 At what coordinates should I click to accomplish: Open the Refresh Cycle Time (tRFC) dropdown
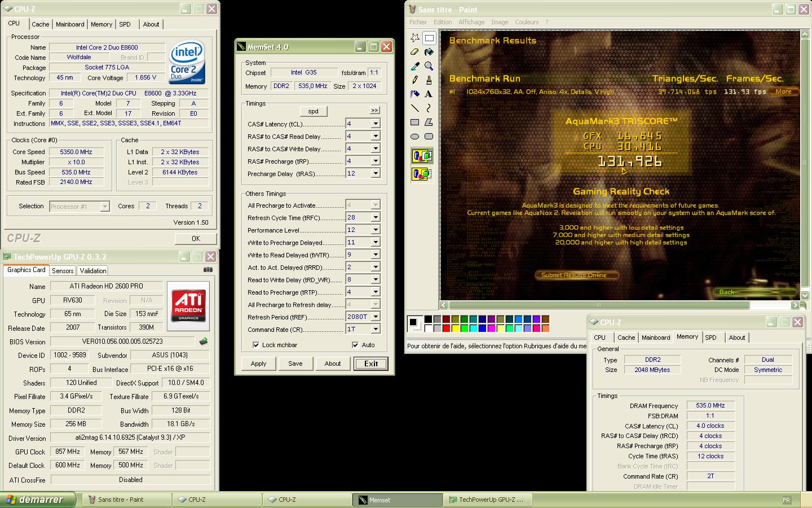point(375,217)
